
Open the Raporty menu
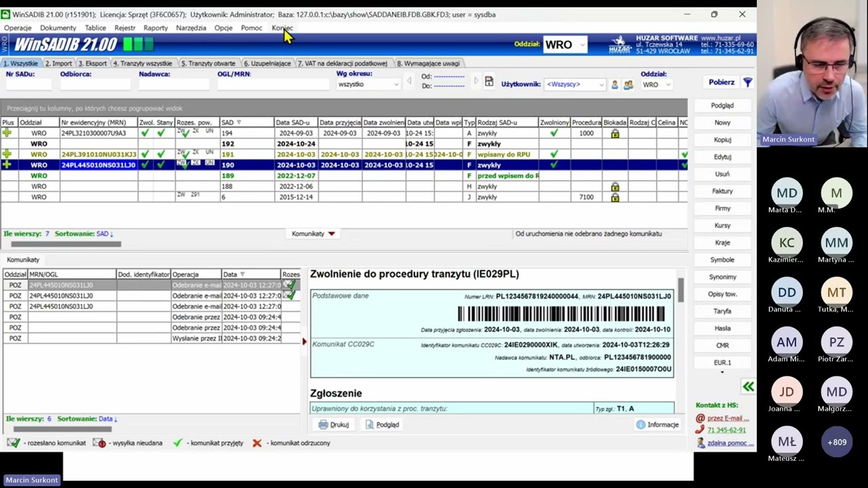(155, 28)
